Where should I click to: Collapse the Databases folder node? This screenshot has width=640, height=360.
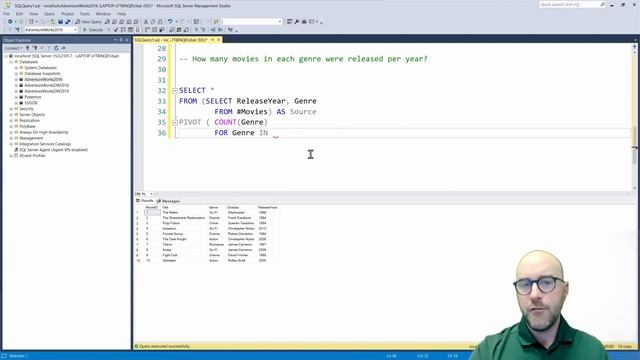[11, 62]
